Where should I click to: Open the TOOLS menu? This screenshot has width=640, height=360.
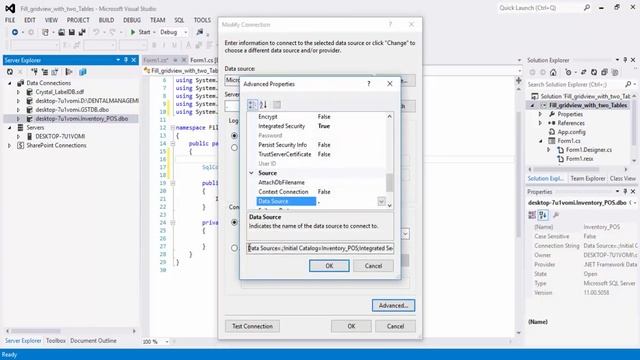click(x=202, y=20)
